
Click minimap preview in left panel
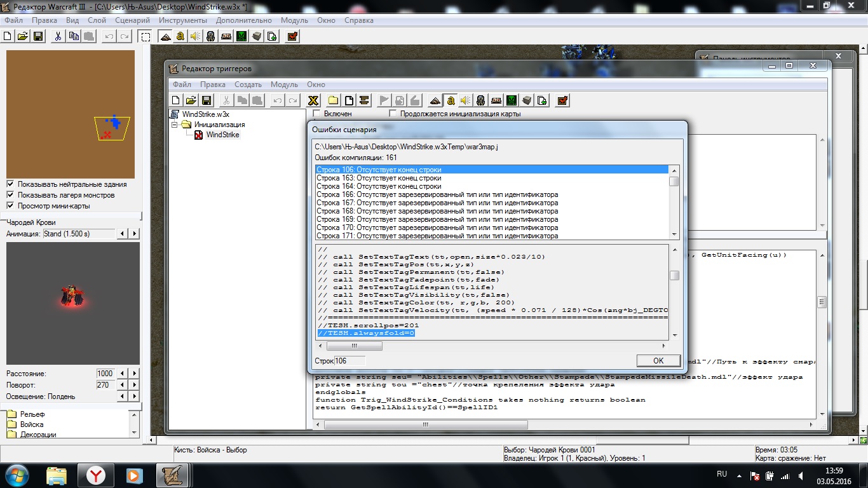[71, 114]
